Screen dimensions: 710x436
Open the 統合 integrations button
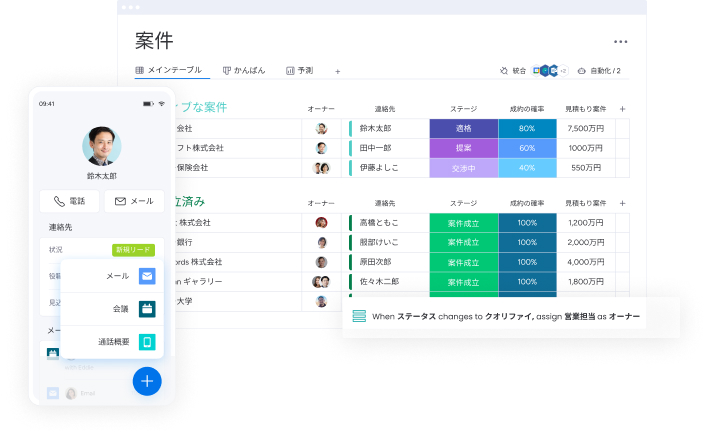pyautogui.click(x=513, y=71)
